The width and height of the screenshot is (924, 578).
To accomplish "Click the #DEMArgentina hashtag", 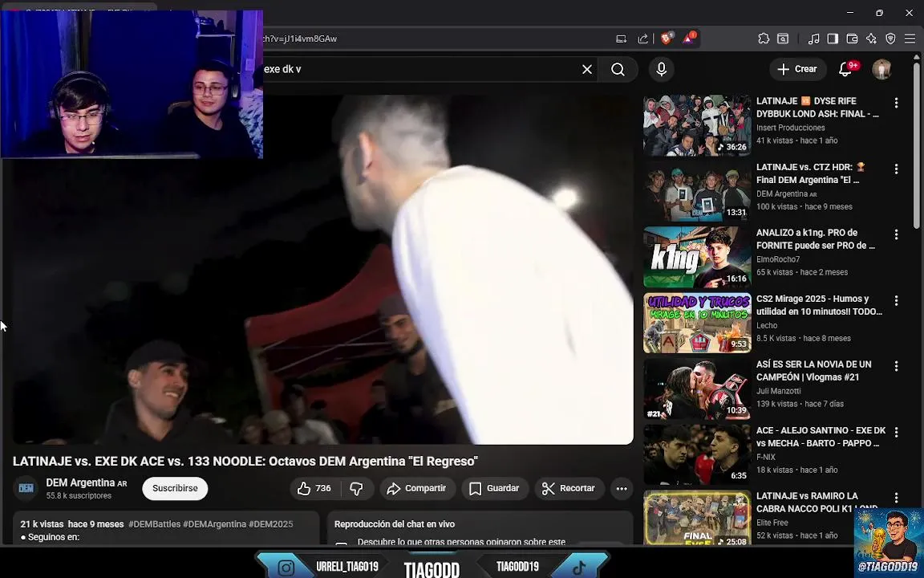I will coord(214,523).
